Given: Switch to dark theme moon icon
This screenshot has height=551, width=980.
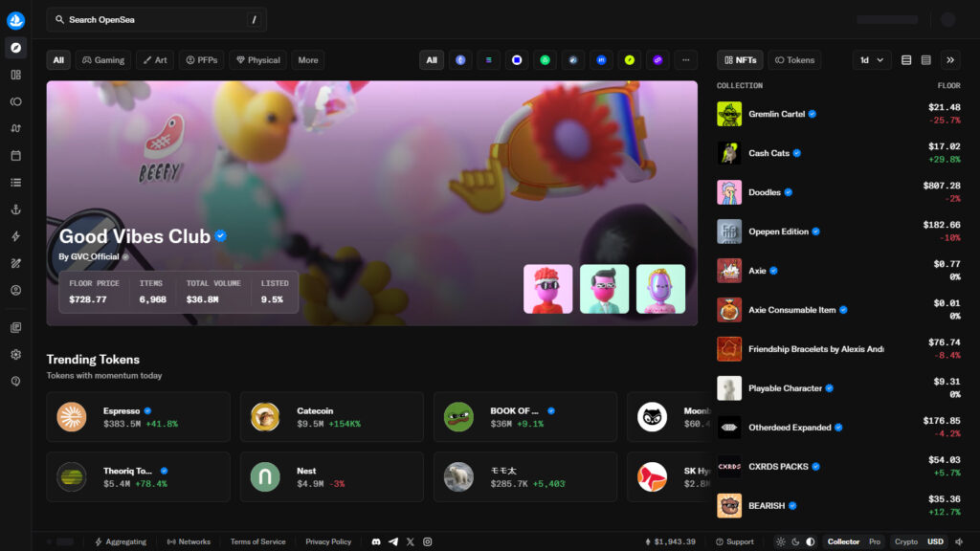Looking at the screenshot, I should coord(795,541).
